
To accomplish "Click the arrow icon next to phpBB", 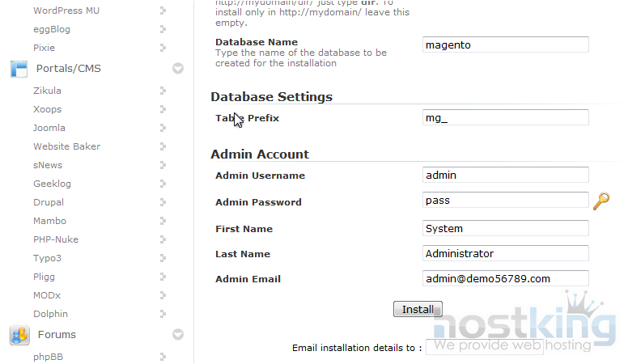I will 163,356.
